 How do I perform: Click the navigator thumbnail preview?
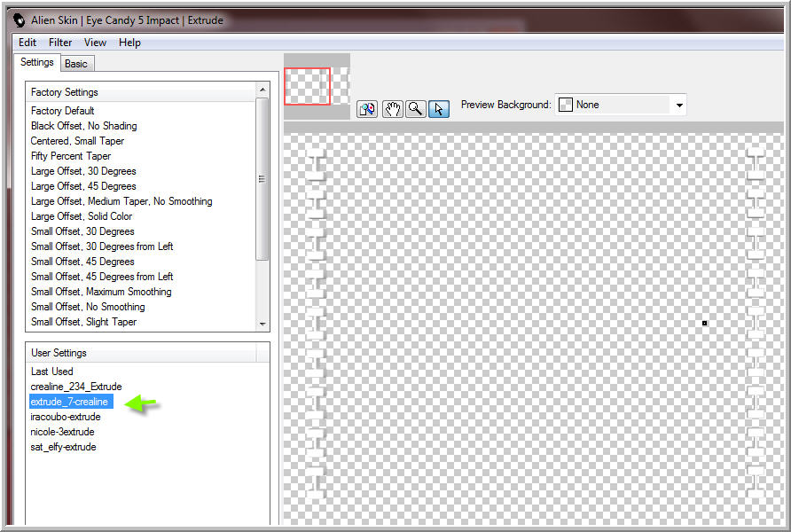(317, 86)
